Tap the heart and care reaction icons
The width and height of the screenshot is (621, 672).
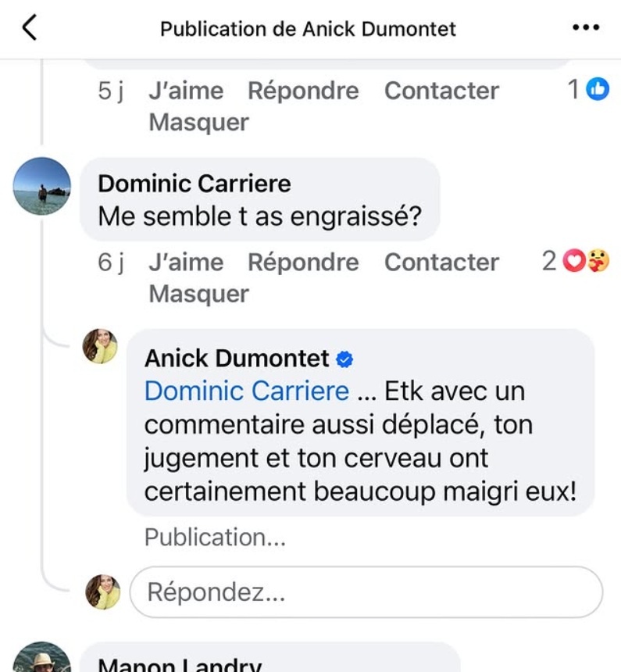tap(587, 262)
